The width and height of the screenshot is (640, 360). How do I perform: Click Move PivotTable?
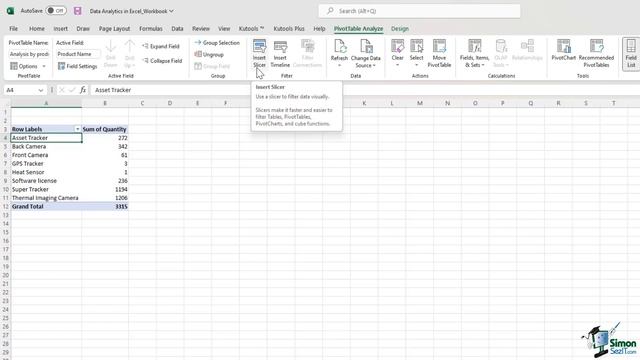pyautogui.click(x=439, y=53)
